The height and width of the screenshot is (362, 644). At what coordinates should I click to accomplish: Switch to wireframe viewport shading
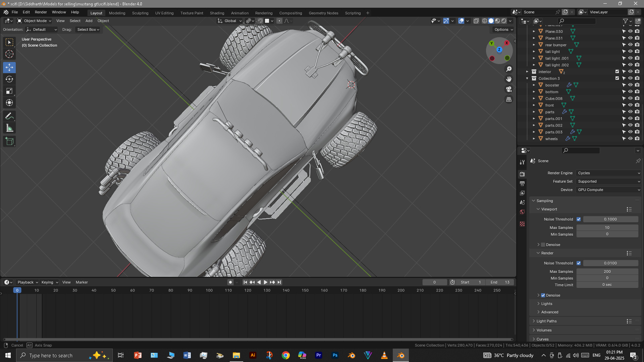coord(485,21)
